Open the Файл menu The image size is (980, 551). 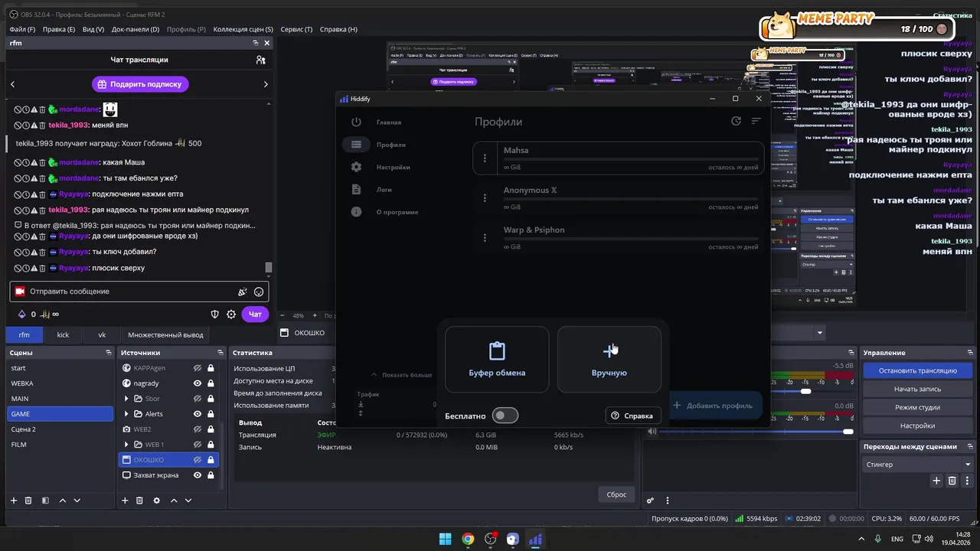[22, 29]
